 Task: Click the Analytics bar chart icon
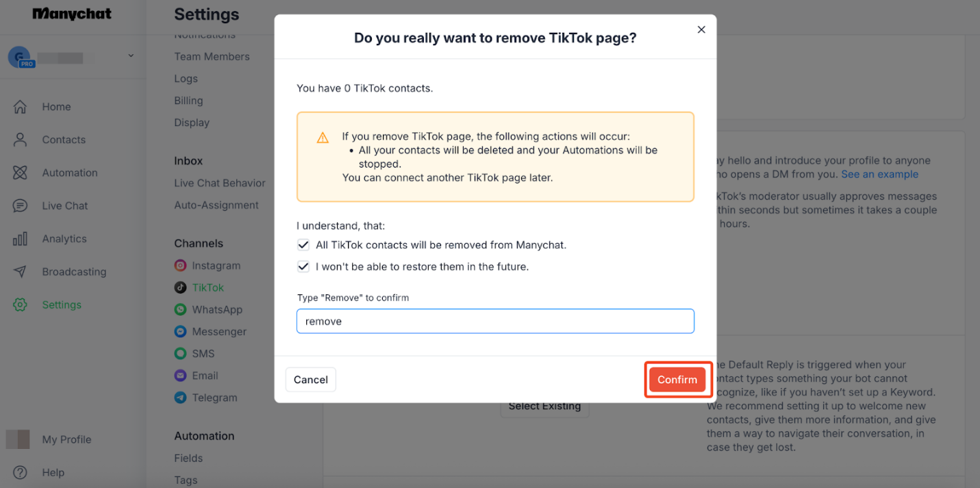pyautogui.click(x=21, y=239)
